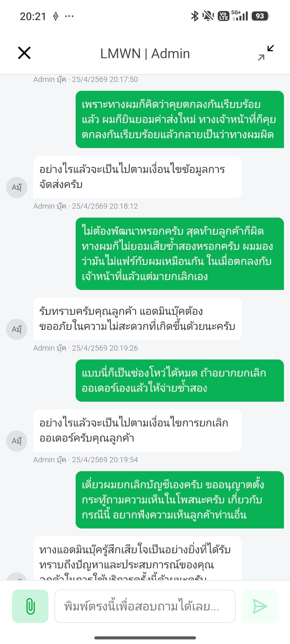The width and height of the screenshot is (290, 644).
Task: Tap the status bar clock showing 20:21
Action: [x=33, y=16]
